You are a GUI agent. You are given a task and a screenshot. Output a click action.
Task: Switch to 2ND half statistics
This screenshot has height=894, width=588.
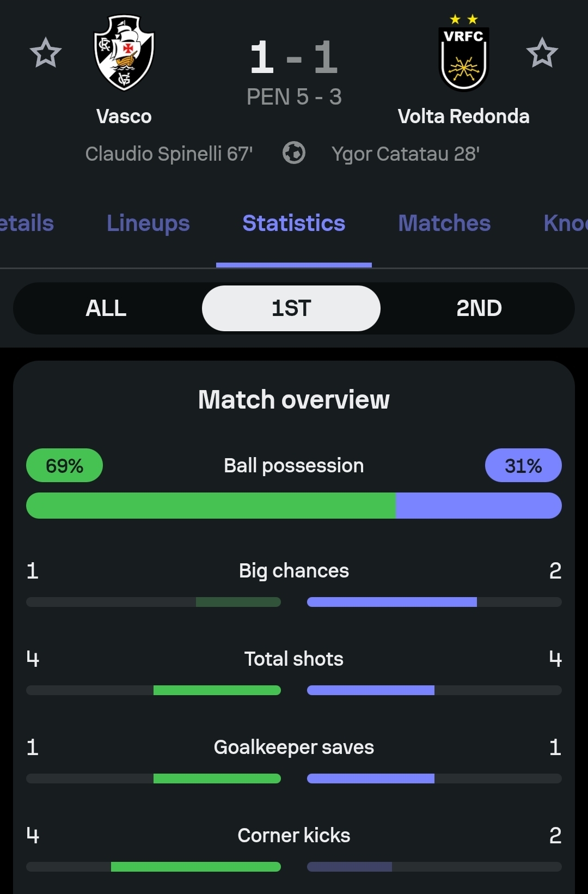(479, 308)
